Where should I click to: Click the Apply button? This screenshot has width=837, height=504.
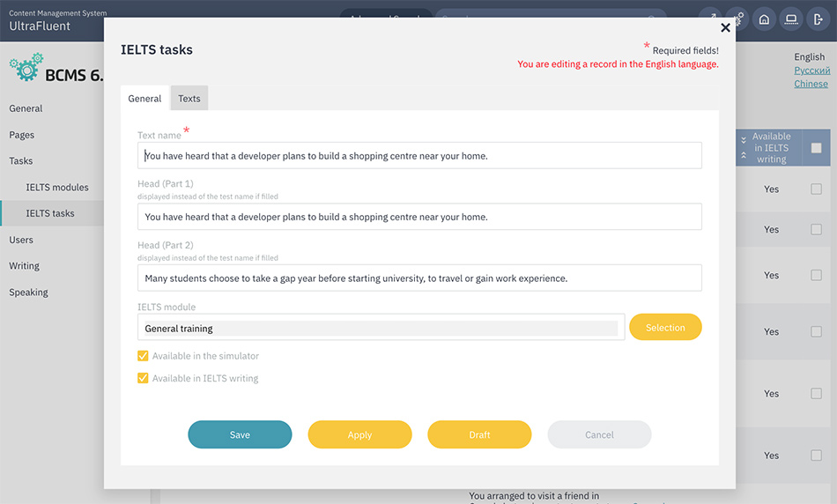point(359,434)
